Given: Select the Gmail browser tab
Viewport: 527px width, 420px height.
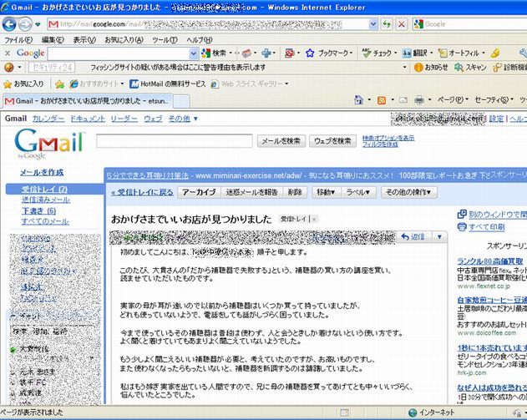Looking at the screenshot, I should pos(88,101).
